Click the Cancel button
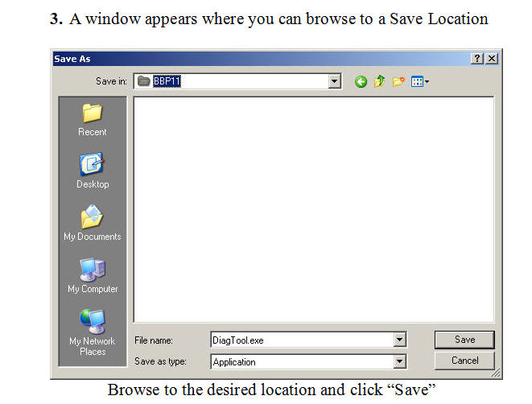The image size is (532, 404). [464, 361]
